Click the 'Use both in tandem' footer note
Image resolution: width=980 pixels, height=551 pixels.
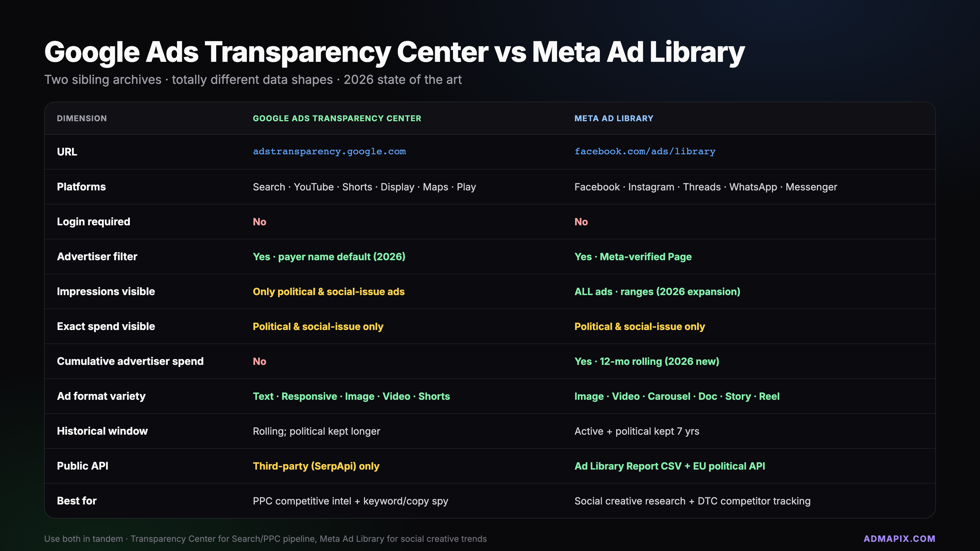[x=265, y=539]
